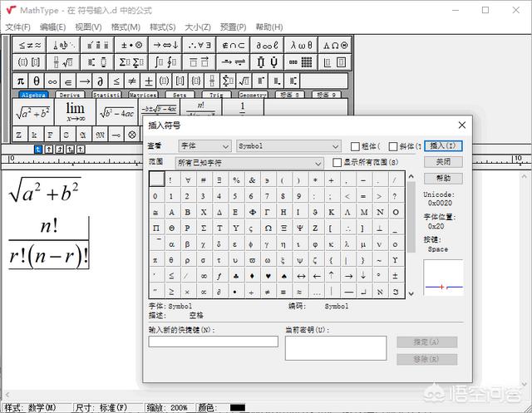Switch to the Sets tab
The width and height of the screenshot is (532, 413).
[180, 95]
